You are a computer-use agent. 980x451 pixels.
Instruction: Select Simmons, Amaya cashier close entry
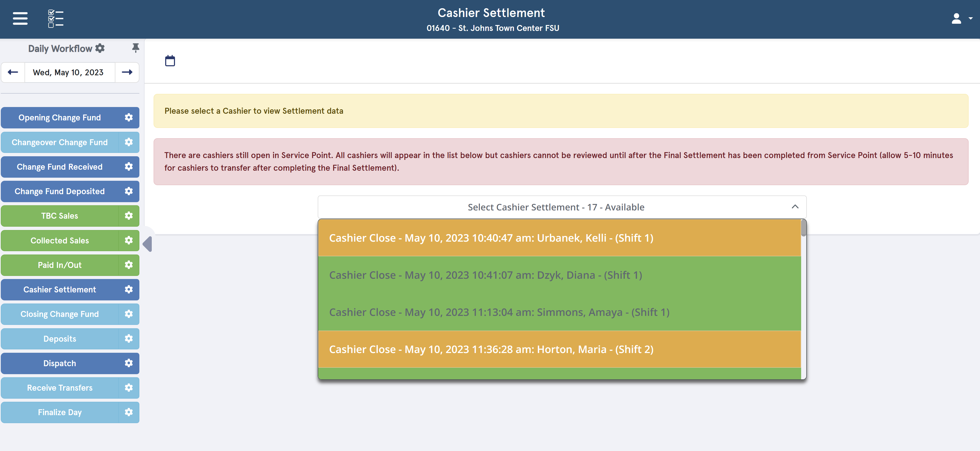559,312
